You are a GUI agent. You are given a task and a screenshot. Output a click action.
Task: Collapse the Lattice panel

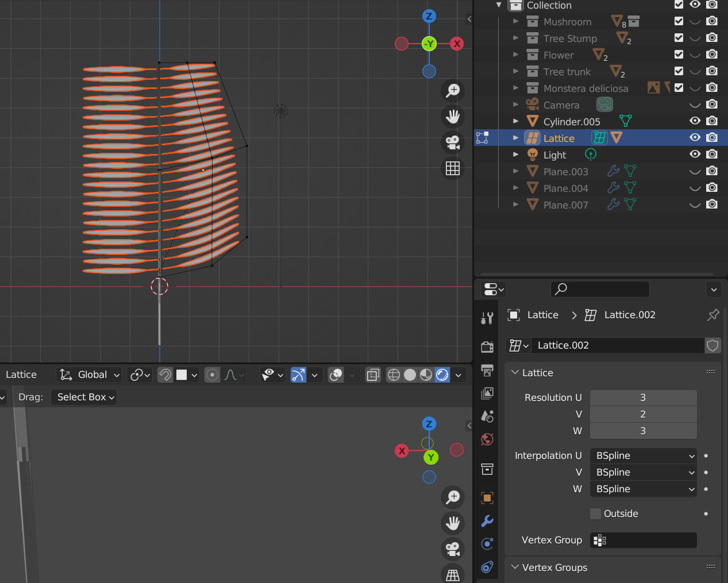click(515, 372)
